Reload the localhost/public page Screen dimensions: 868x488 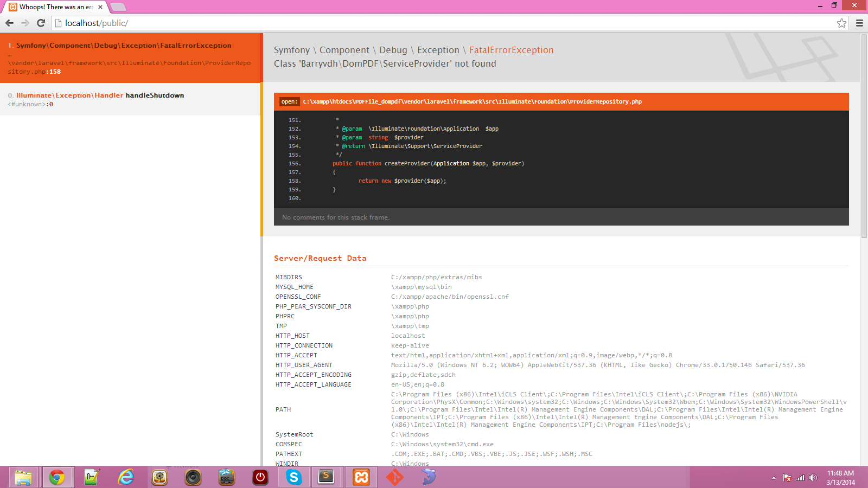tap(41, 23)
